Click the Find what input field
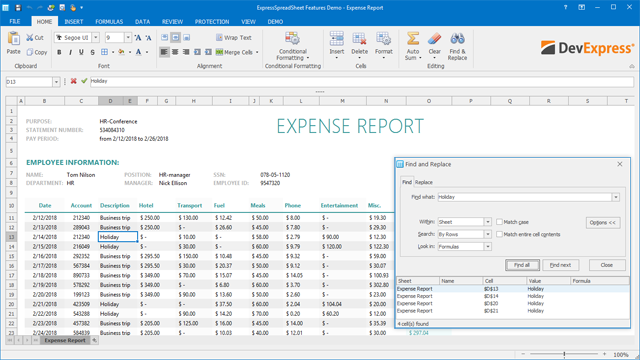640x360 pixels. tap(524, 197)
